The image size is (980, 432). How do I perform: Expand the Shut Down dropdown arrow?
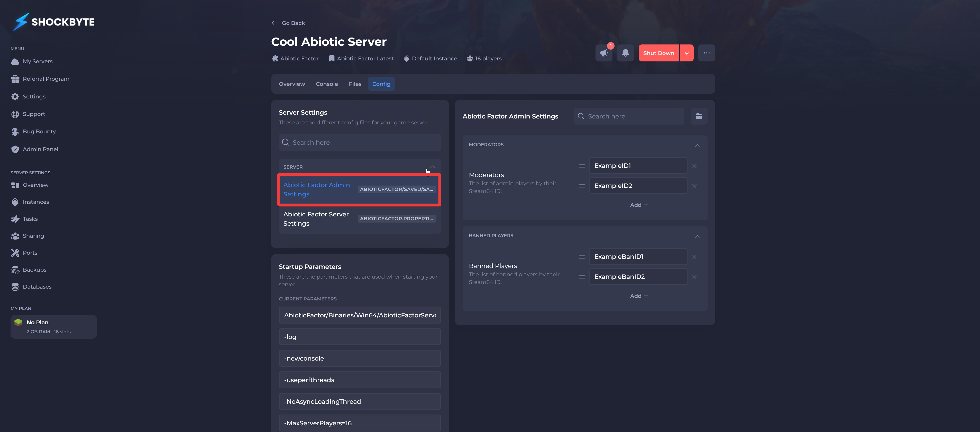(x=687, y=53)
